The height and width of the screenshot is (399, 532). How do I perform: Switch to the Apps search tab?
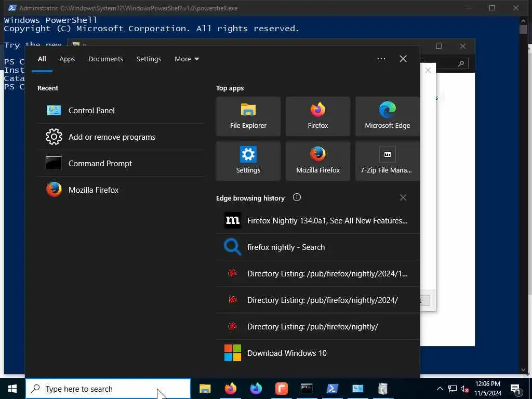coord(67,59)
